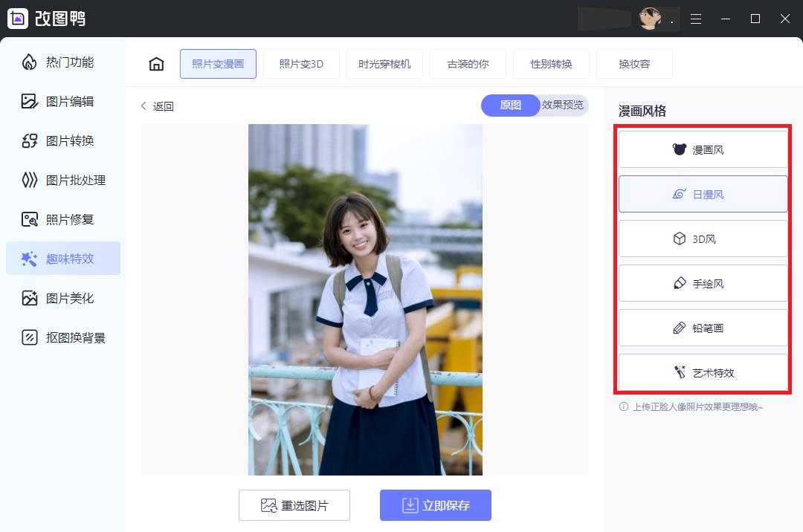Switch preview to 原图 view
Viewport: 803px width, 532px height.
click(510, 106)
